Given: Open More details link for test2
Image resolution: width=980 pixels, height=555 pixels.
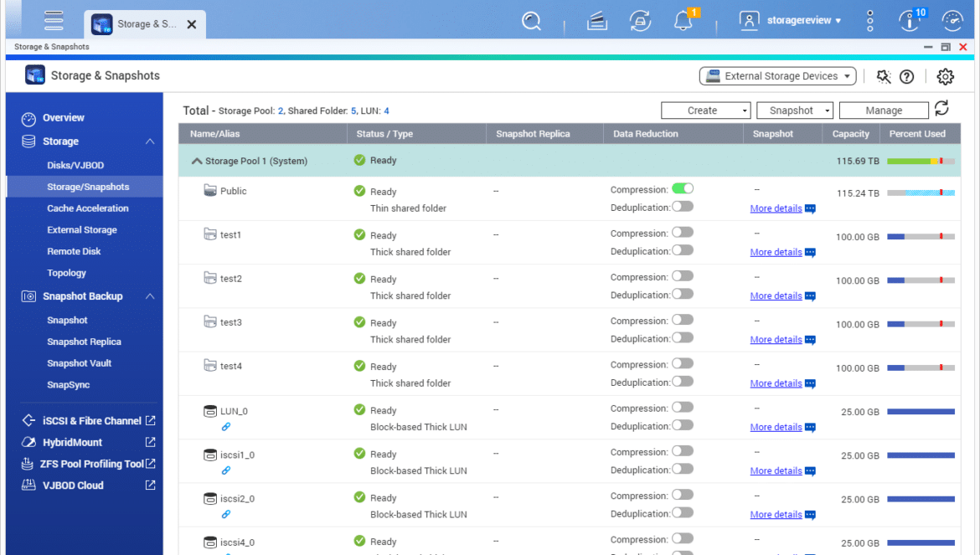Looking at the screenshot, I should [x=776, y=296].
